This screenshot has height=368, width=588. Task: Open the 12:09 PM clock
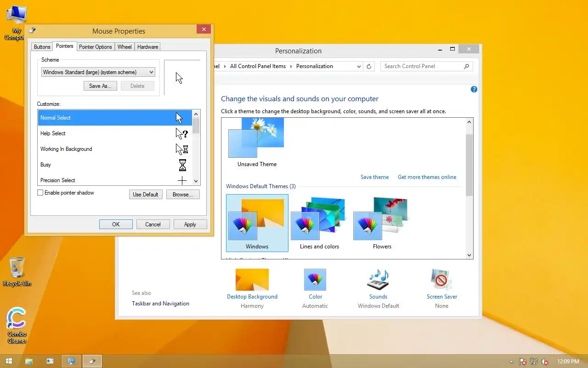(568, 362)
